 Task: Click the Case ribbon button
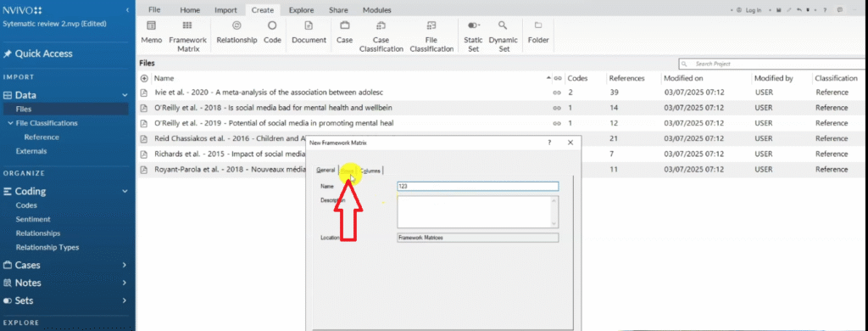pos(344,33)
